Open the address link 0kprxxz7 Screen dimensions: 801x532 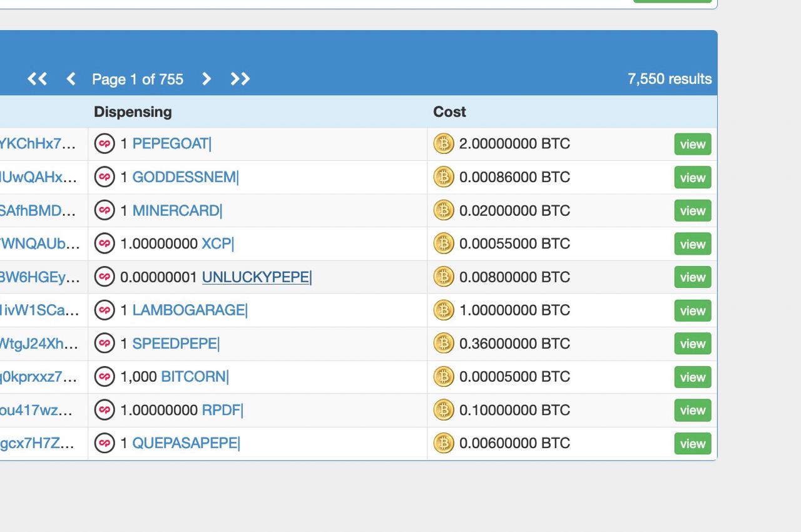[x=39, y=376]
